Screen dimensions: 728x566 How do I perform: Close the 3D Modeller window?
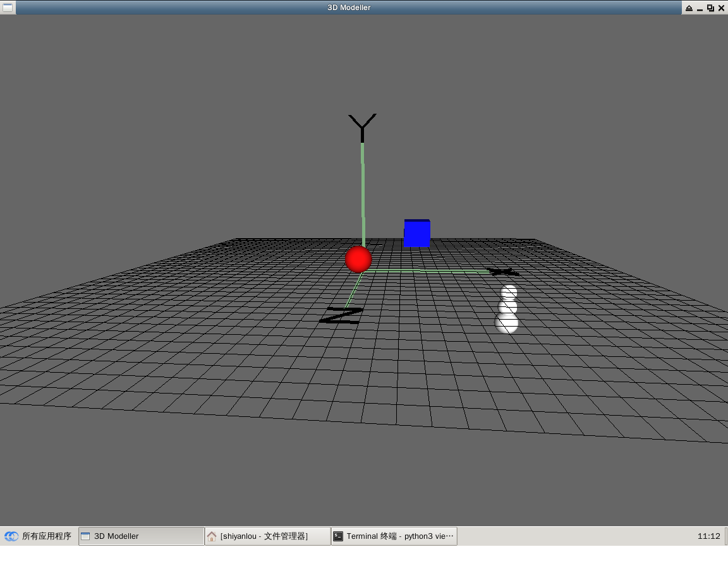click(721, 8)
